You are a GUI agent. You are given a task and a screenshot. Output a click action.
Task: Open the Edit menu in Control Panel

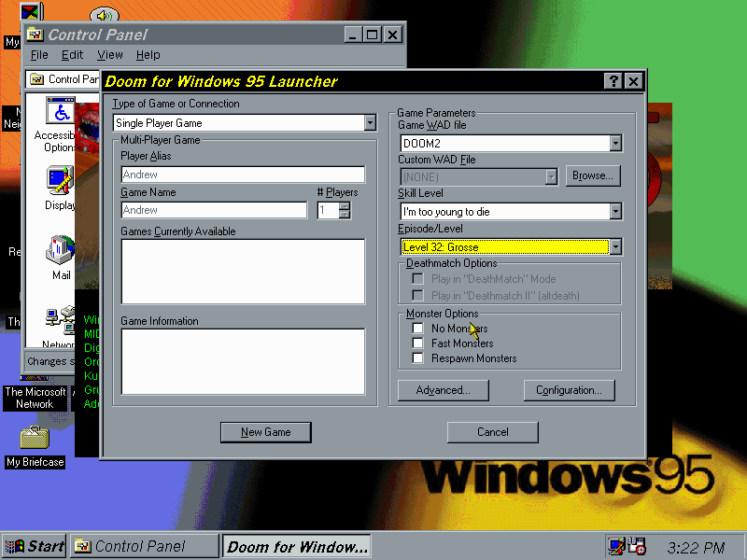pos(72,55)
